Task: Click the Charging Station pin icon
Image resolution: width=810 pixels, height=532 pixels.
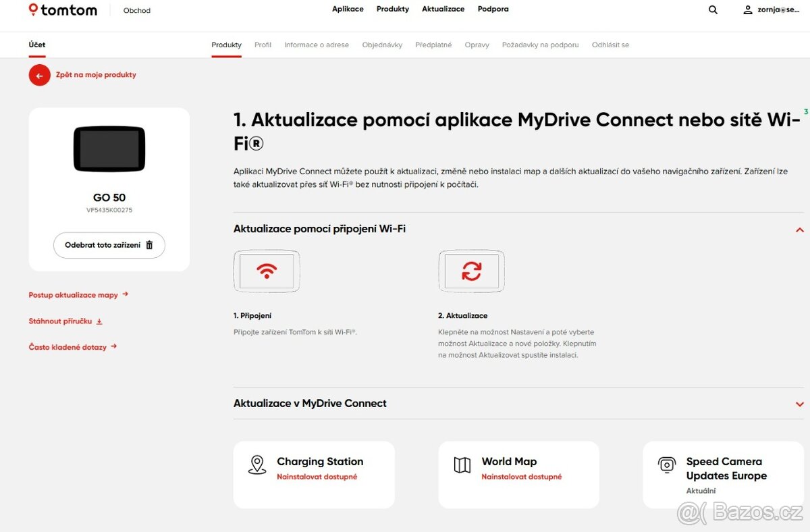Action: pos(257,464)
